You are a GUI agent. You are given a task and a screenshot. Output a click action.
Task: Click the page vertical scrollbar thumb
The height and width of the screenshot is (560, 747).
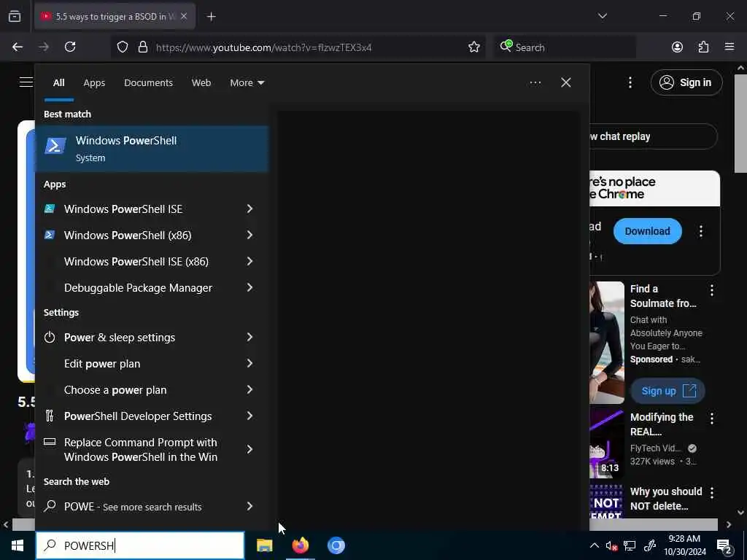coord(740,122)
